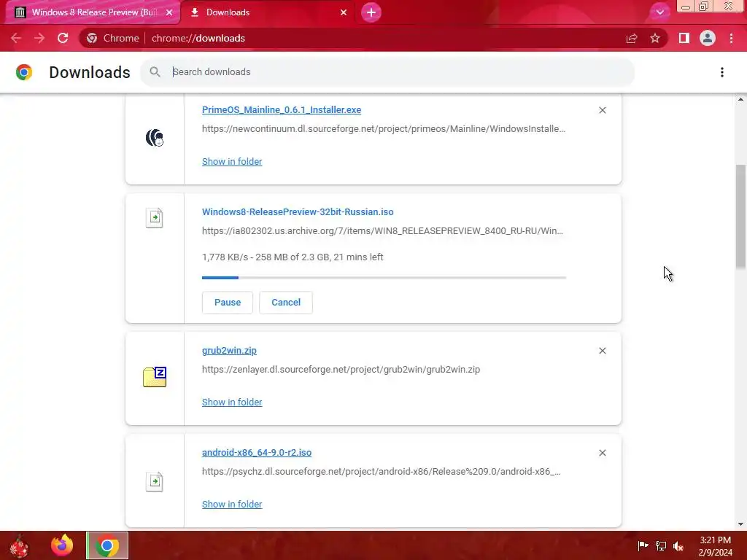Show android-x86 ISO in folder

pos(232,504)
